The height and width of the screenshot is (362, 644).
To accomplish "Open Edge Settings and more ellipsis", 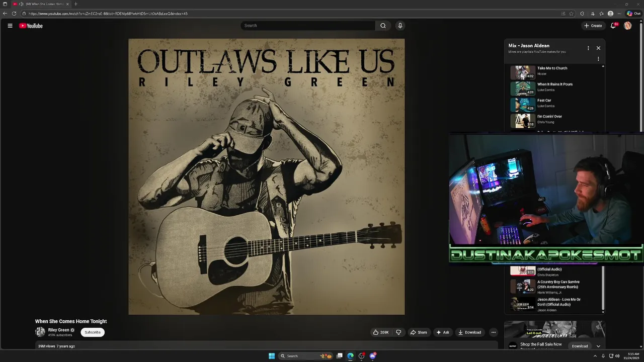I will tap(619, 14).
